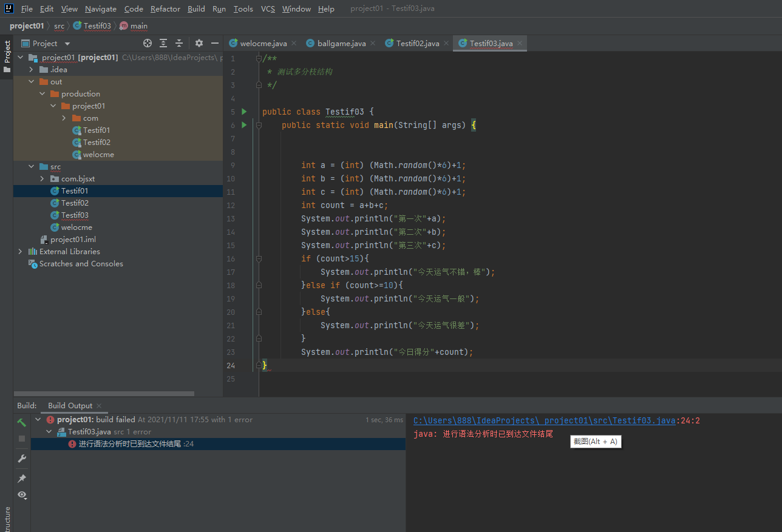782x532 pixels.
Task: Expand the .idea folder
Action: tap(31, 70)
